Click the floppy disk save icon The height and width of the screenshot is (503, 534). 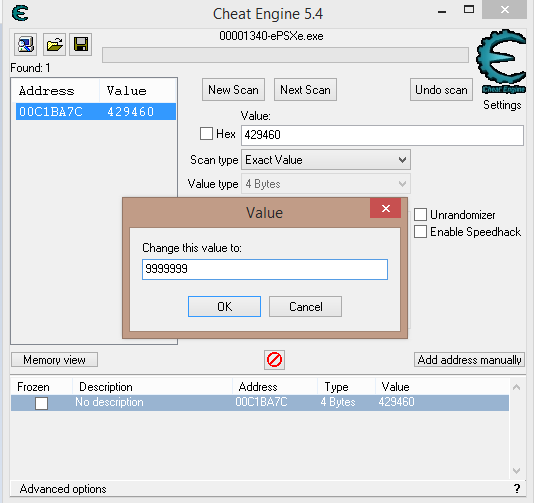(81, 44)
